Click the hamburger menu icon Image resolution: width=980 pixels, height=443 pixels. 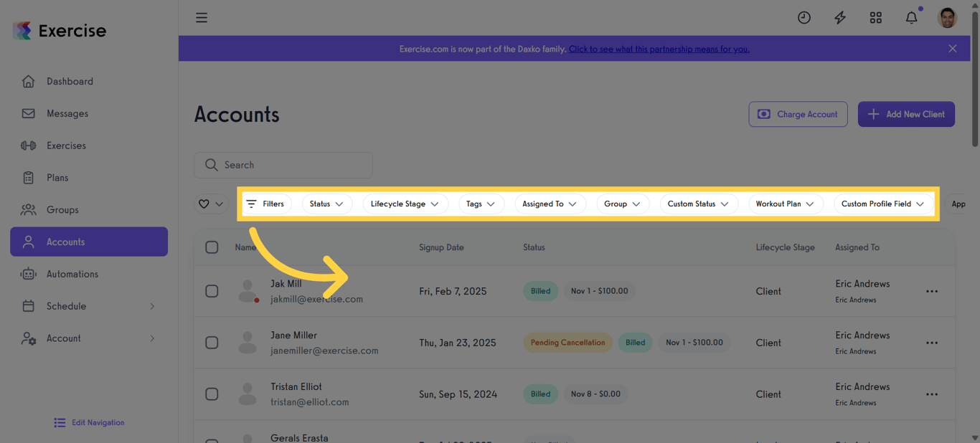(x=202, y=17)
